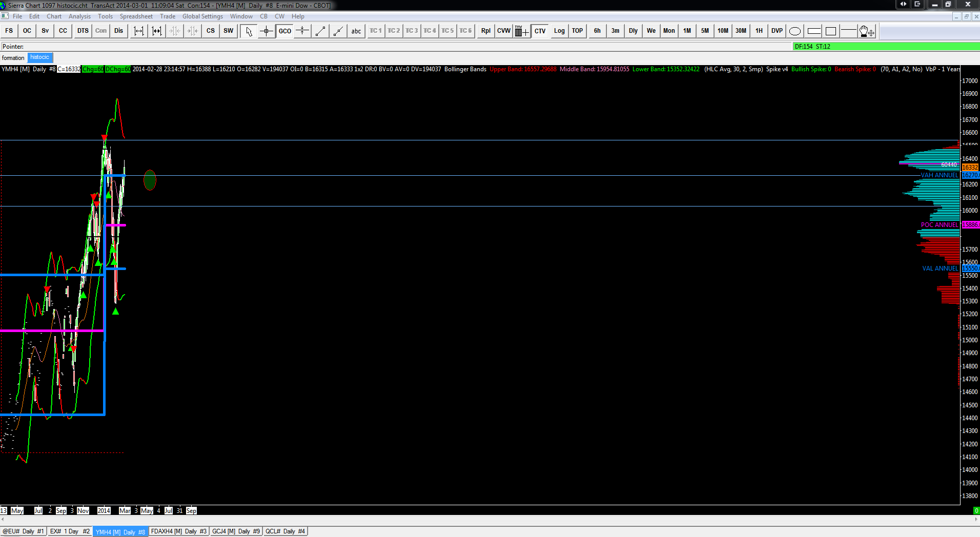The image size is (980, 537).
Task: Click the Sv save button
Action: click(45, 31)
